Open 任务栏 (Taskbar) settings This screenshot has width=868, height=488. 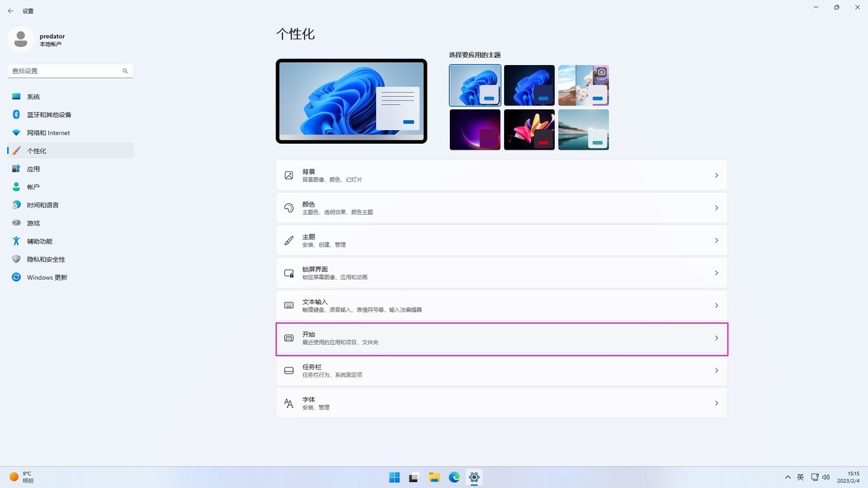pos(501,370)
